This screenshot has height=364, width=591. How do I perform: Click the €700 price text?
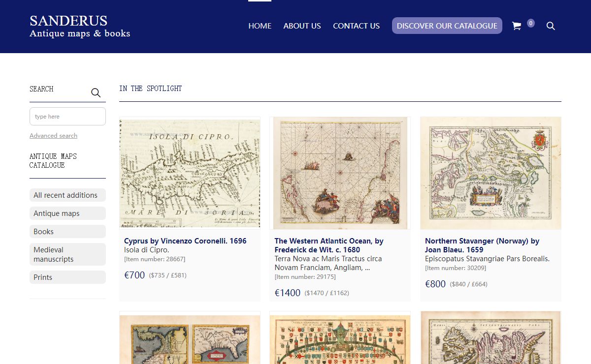point(134,275)
